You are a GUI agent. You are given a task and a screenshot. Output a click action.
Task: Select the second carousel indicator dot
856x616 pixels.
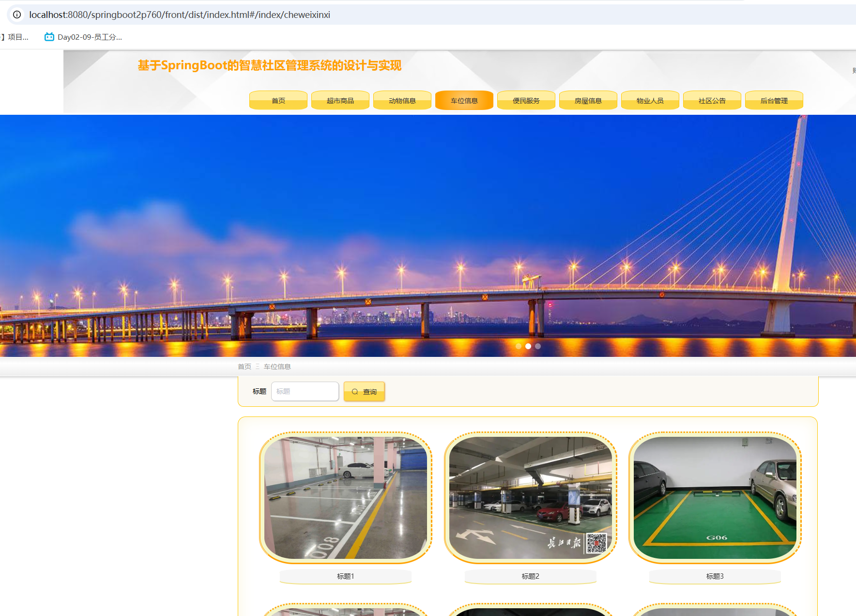point(528,346)
